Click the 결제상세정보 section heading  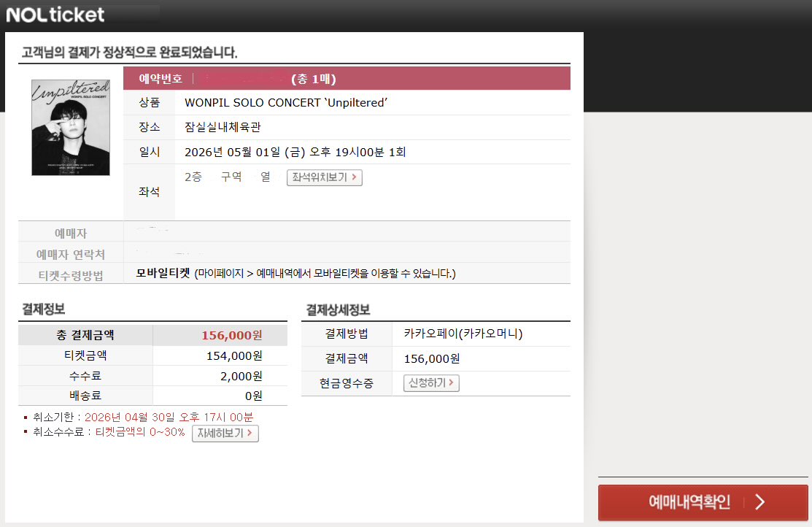pyautogui.click(x=338, y=310)
